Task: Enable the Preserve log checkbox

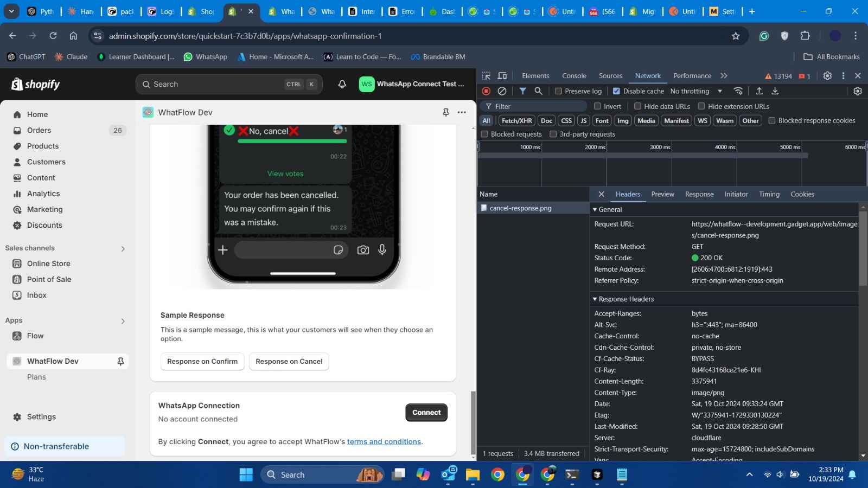Action: pos(558,91)
